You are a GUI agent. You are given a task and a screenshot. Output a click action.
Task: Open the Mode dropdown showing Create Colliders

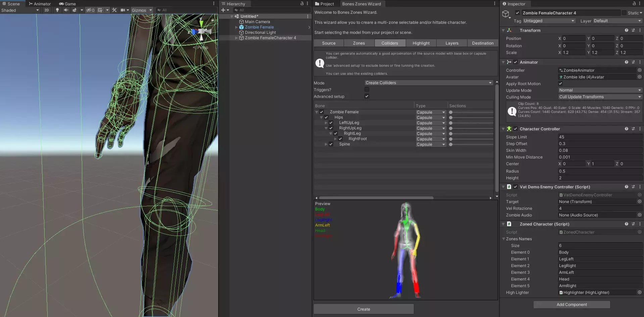click(x=429, y=83)
